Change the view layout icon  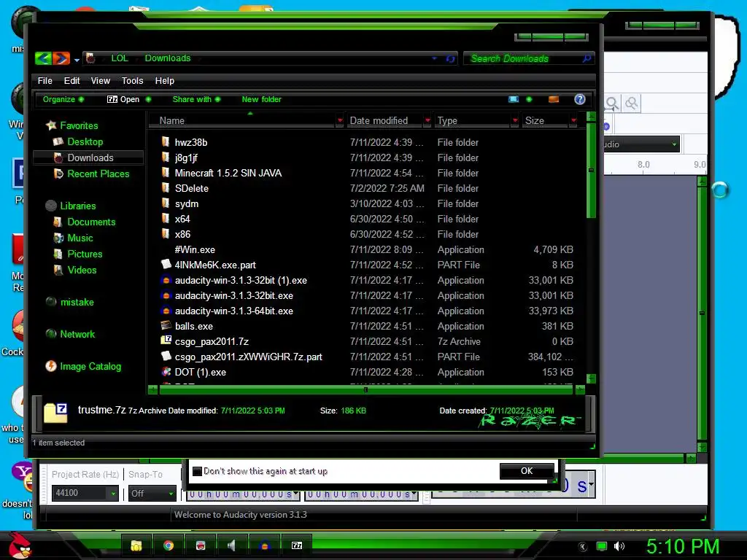514,99
